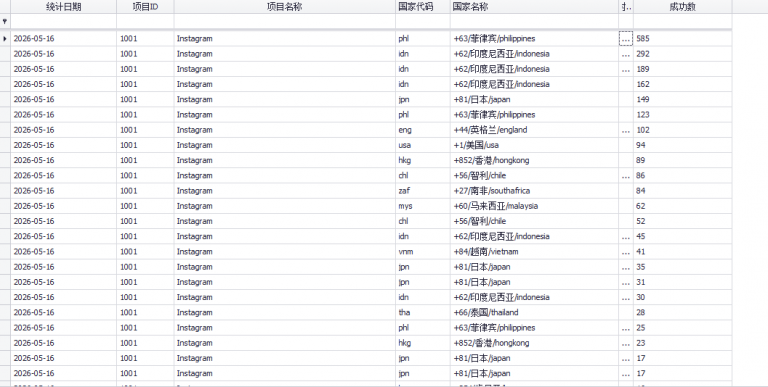Open the ellipsis button in the 45 indonesia row
768x387 pixels.
point(626,236)
